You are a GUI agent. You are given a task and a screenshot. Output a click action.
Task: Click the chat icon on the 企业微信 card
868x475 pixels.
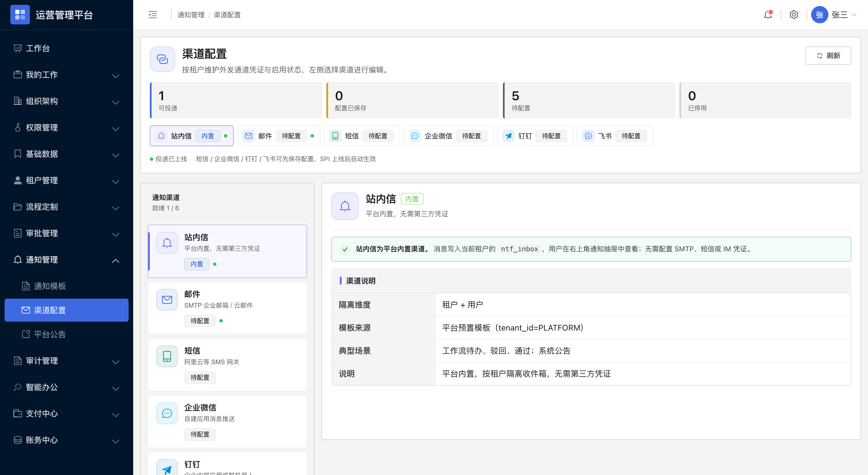[167, 413]
